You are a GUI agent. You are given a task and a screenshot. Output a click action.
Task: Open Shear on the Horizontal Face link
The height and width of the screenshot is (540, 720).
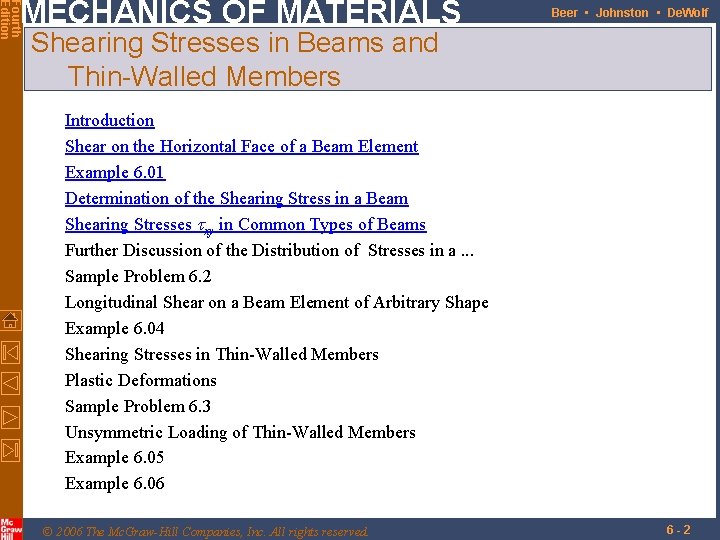click(x=242, y=146)
